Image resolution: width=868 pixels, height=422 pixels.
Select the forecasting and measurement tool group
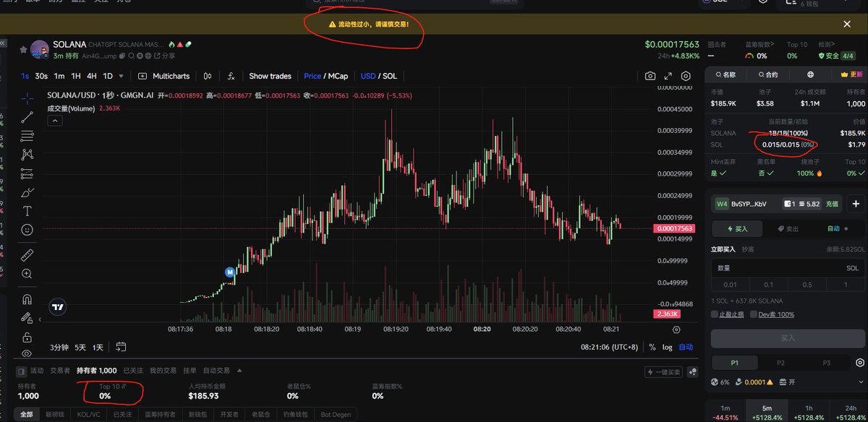click(x=27, y=173)
